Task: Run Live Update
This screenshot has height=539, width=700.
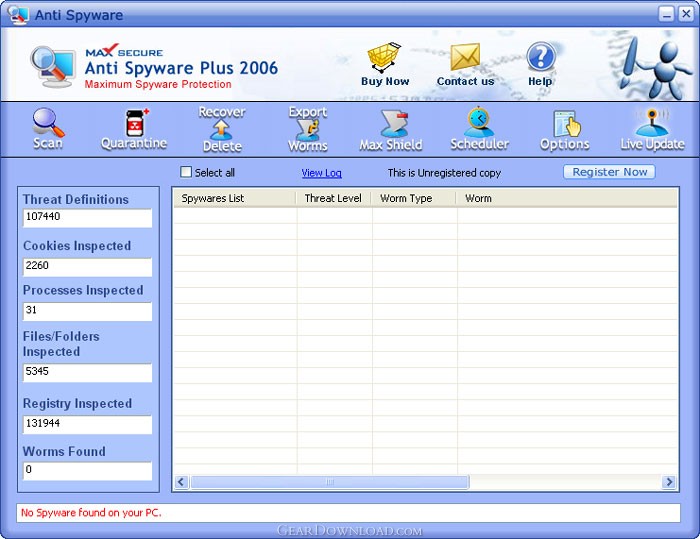Action: (652, 130)
